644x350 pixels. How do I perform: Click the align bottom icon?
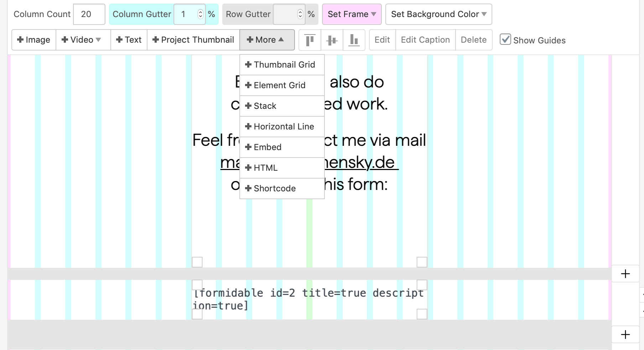(354, 40)
